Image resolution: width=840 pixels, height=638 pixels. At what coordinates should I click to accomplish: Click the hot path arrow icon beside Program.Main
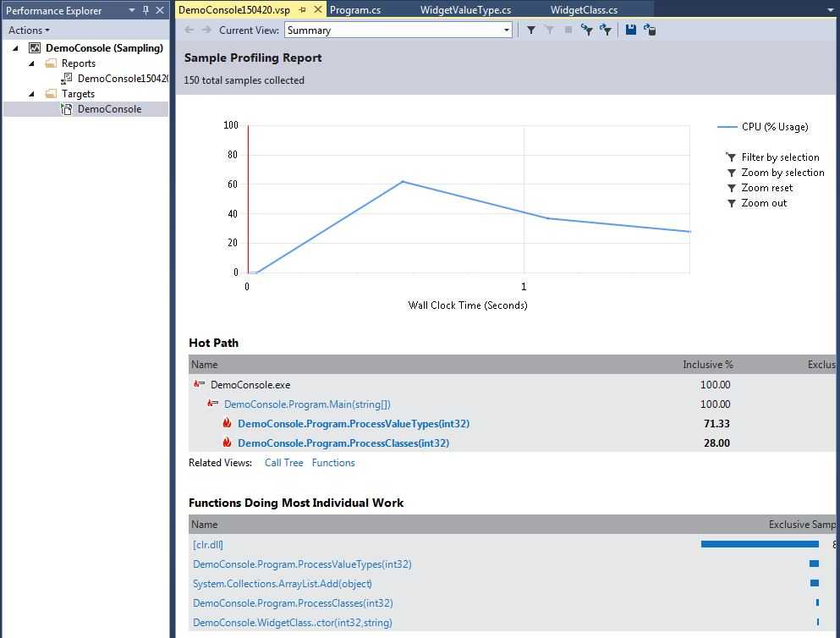[212, 404]
